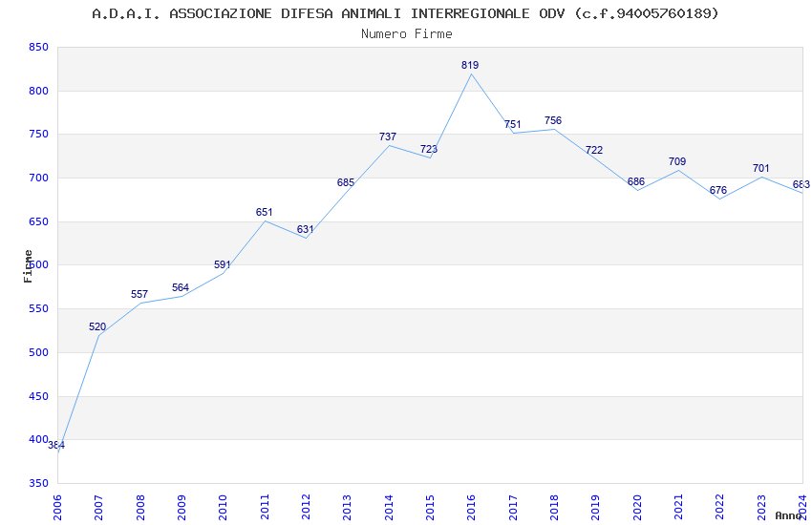
Task: Click the 737 data label
Action: 387,137
